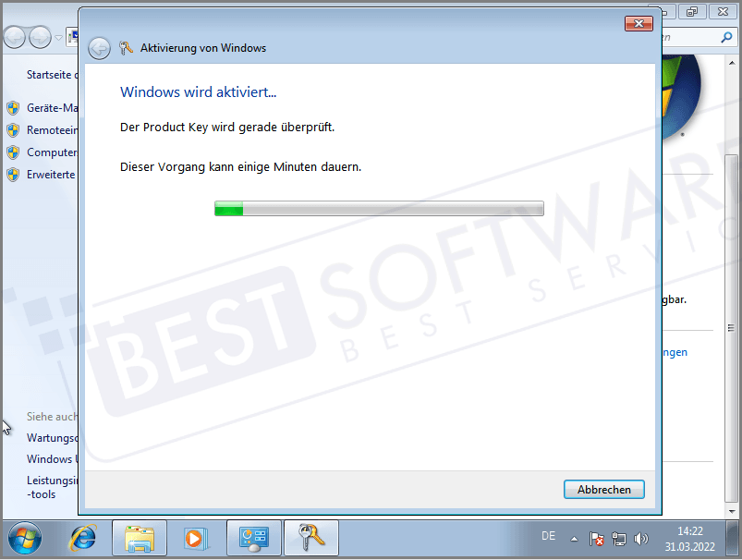Click the search magnifier icon in the window

[727, 37]
